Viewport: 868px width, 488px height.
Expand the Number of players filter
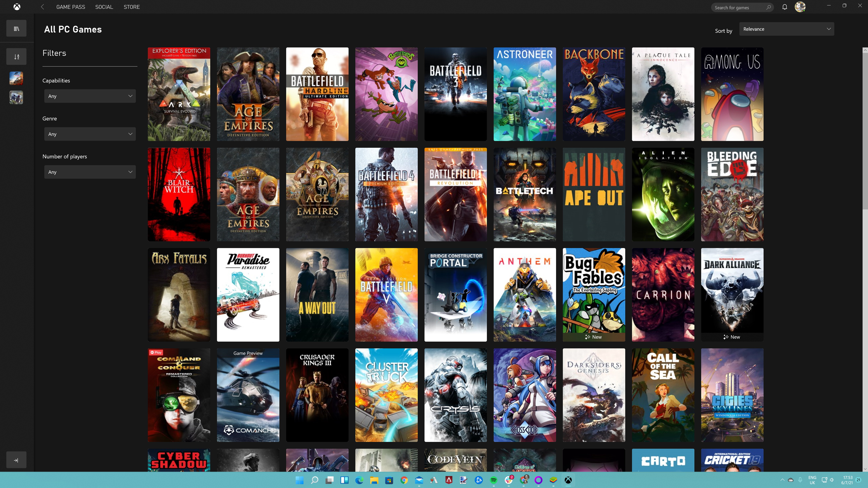click(90, 172)
